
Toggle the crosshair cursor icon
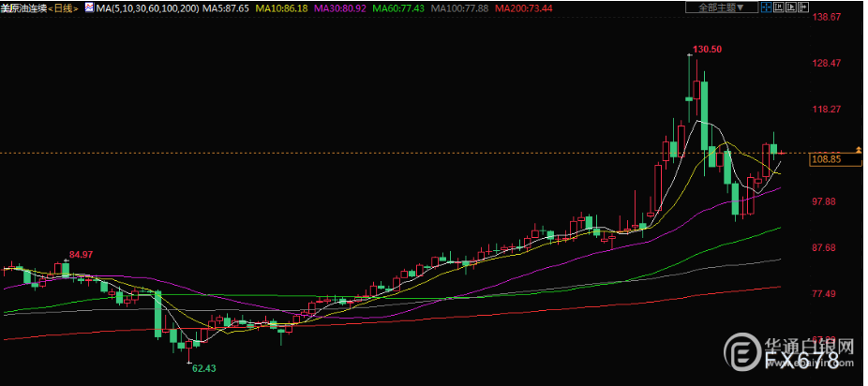tap(767, 7)
